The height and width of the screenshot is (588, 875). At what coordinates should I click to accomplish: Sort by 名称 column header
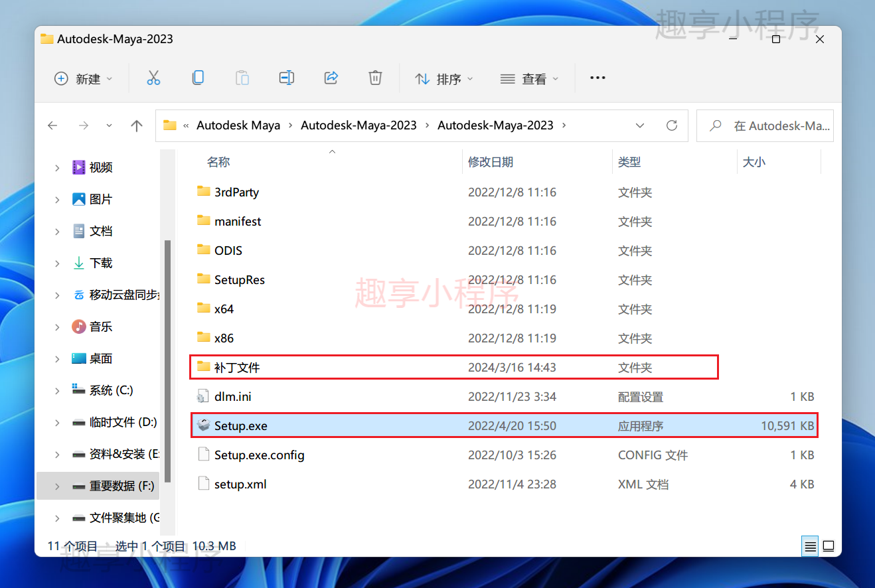(218, 162)
